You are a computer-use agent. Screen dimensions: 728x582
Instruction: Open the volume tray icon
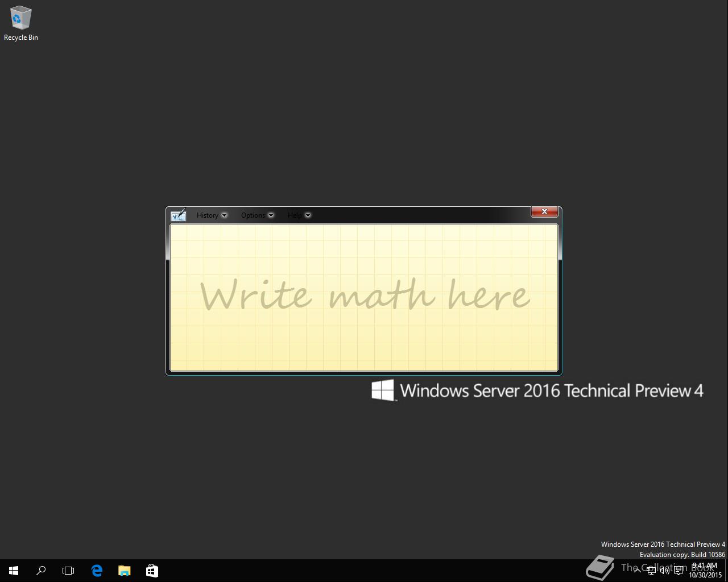(665, 571)
